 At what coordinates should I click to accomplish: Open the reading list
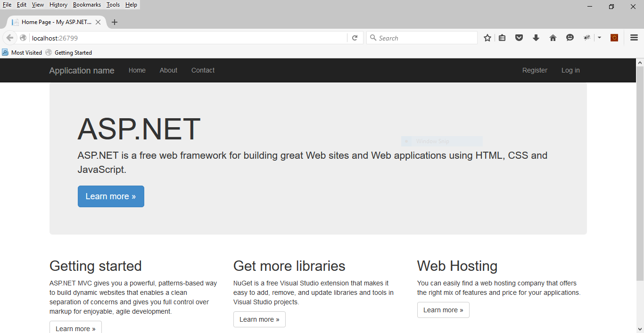click(x=502, y=37)
